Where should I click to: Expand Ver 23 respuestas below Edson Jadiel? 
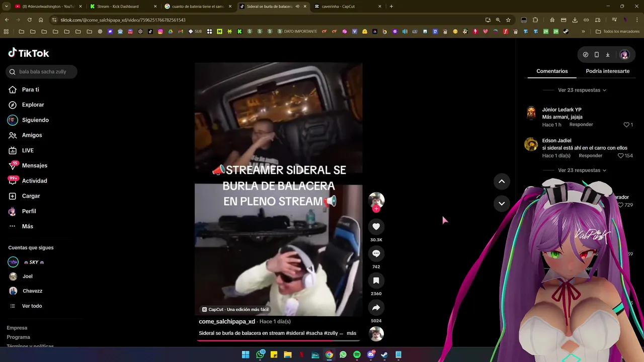click(x=582, y=170)
